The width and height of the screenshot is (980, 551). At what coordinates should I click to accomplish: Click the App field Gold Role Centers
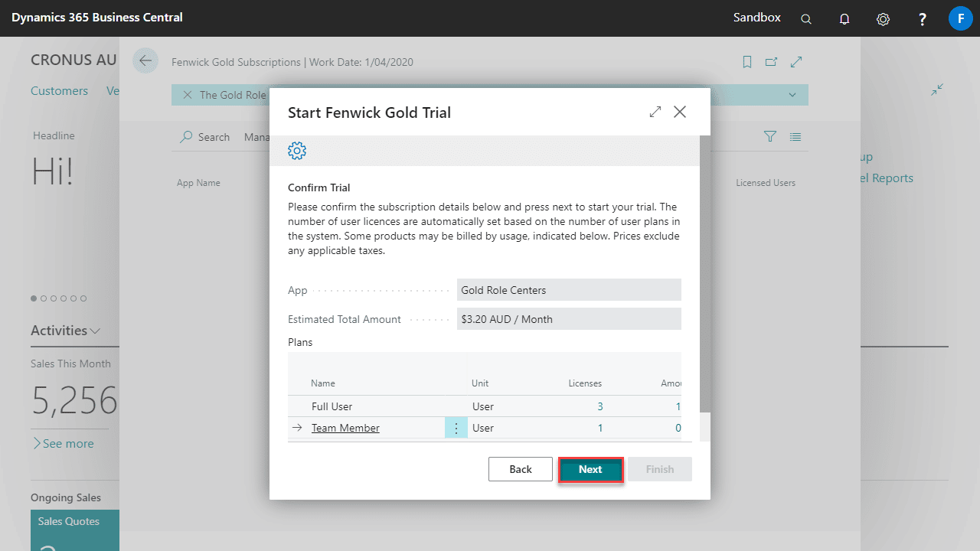point(569,290)
